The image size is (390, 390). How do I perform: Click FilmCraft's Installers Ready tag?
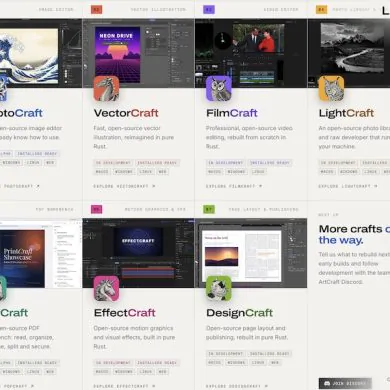click(x=270, y=163)
